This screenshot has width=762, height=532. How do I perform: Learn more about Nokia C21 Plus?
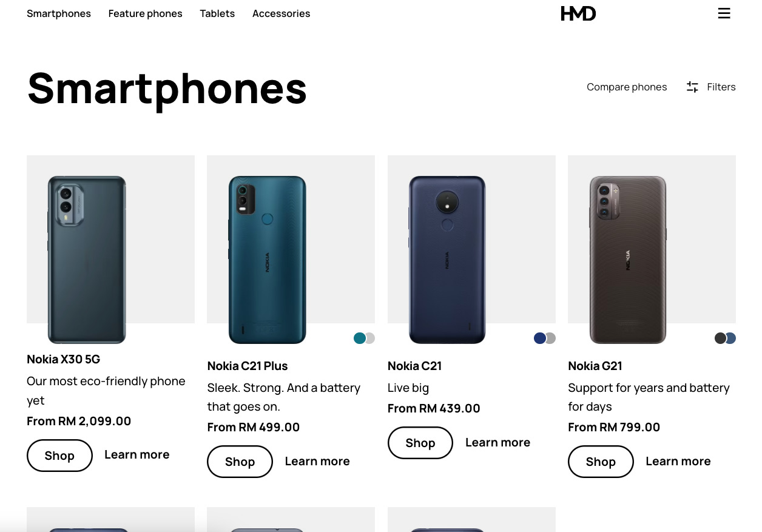[317, 461]
